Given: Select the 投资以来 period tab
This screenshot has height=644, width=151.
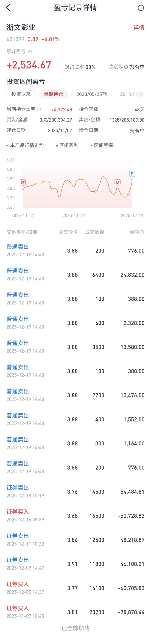Looking at the screenshot, I should coord(21,94).
